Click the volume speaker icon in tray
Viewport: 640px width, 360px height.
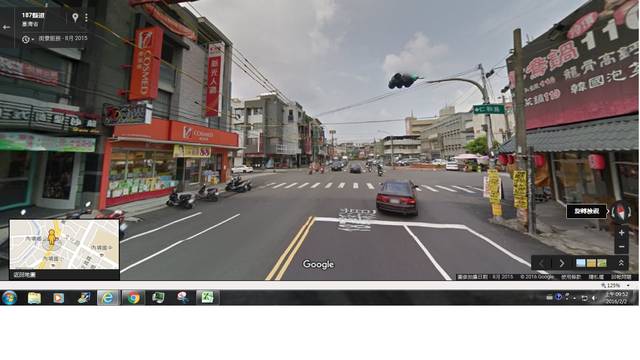[594, 298]
